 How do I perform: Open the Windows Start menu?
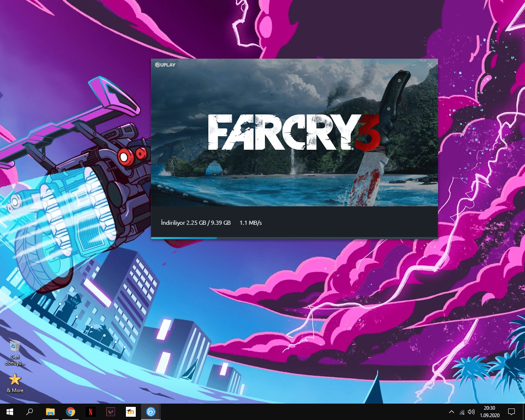[x=10, y=412]
